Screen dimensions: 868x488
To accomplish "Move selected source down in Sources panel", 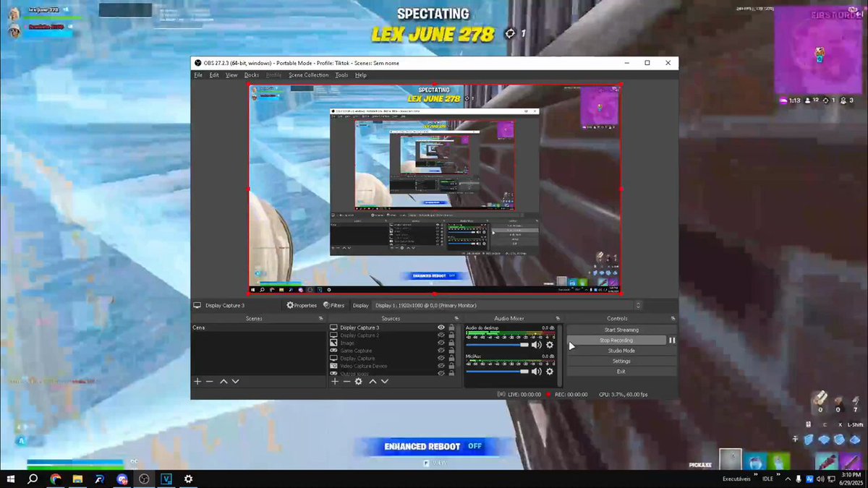I will coord(385,381).
